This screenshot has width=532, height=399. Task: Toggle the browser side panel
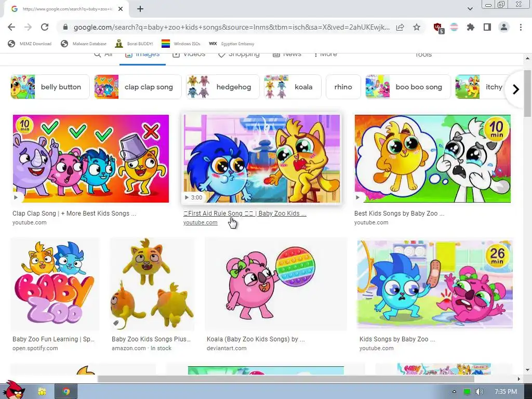tap(487, 27)
